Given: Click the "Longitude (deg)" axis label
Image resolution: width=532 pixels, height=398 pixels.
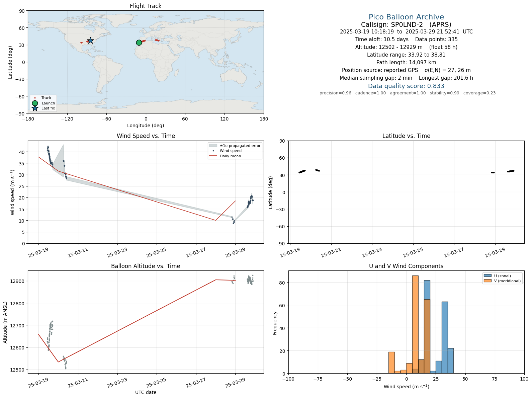Looking at the screenshot, I should tap(146, 126).
